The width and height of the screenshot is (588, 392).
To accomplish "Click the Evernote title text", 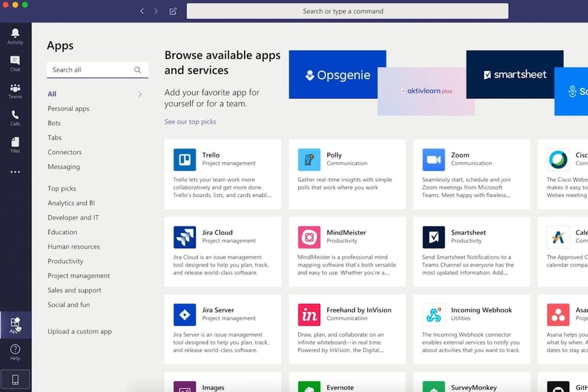I will [x=340, y=387].
